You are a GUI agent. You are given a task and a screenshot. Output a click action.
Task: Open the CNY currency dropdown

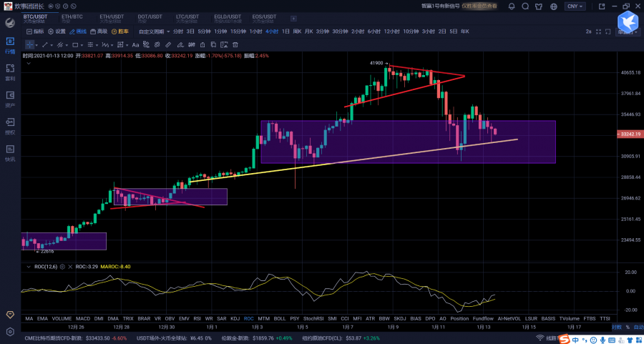575,6
